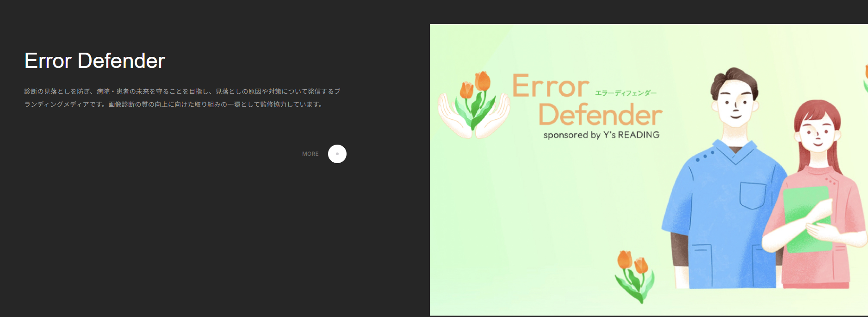Click the first line of Japanese description
The height and width of the screenshot is (317, 868).
click(182, 91)
